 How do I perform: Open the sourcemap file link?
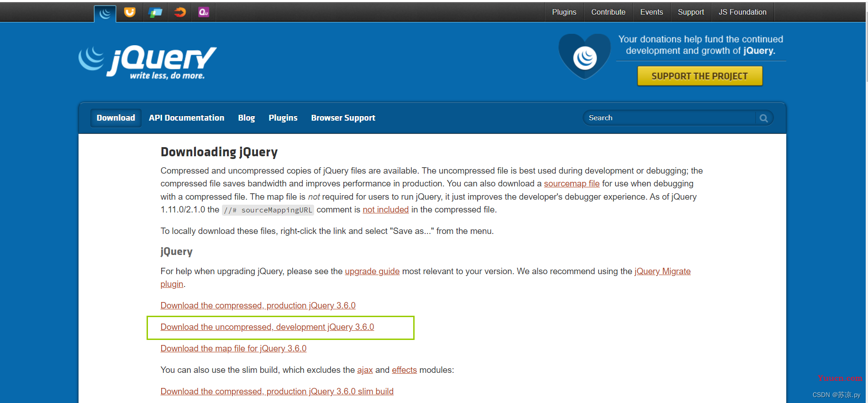[x=572, y=184]
